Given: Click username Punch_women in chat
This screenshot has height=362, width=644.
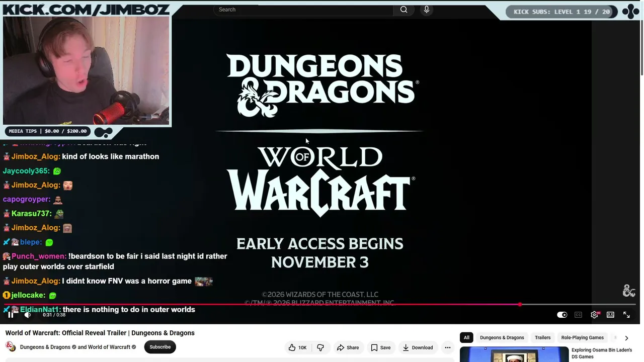Looking at the screenshot, I should pyautogui.click(x=38, y=256).
